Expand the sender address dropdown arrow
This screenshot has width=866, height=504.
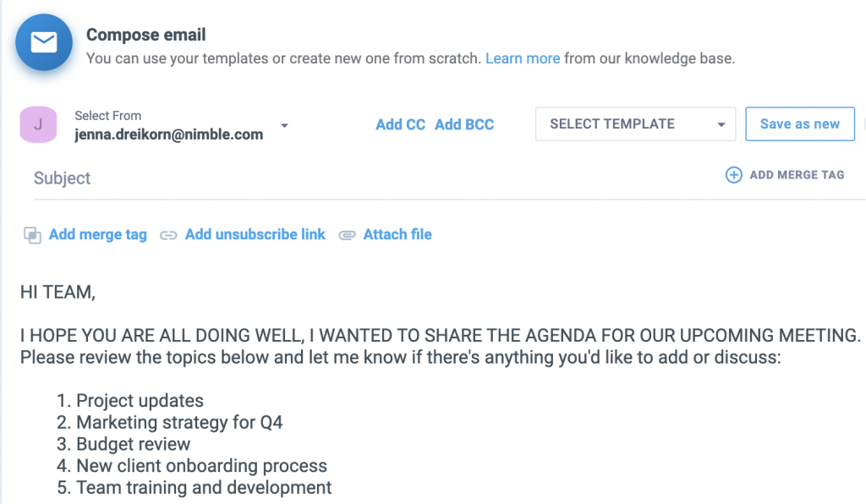click(x=284, y=126)
